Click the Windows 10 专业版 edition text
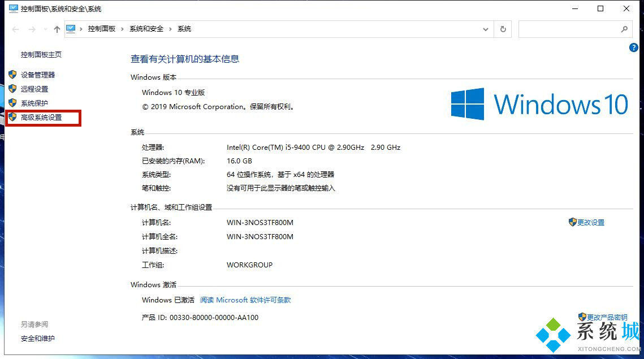This screenshot has width=644, height=359. click(x=174, y=92)
